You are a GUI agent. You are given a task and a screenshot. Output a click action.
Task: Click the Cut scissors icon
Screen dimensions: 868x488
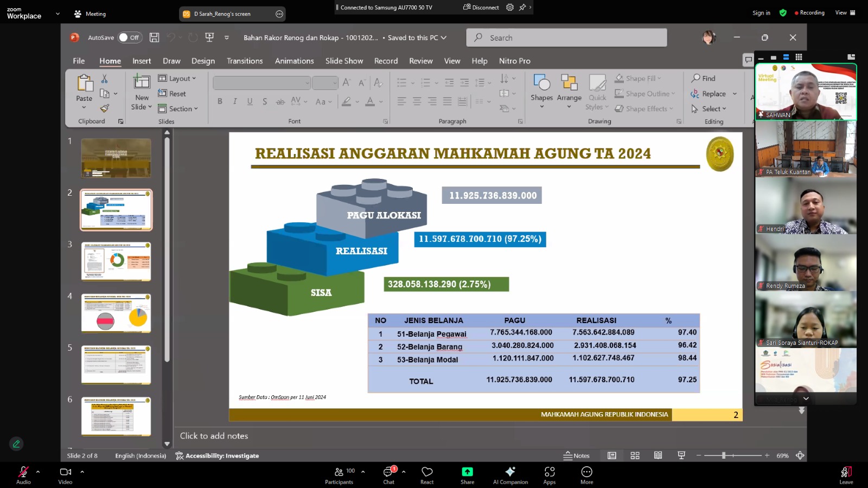pyautogui.click(x=105, y=79)
